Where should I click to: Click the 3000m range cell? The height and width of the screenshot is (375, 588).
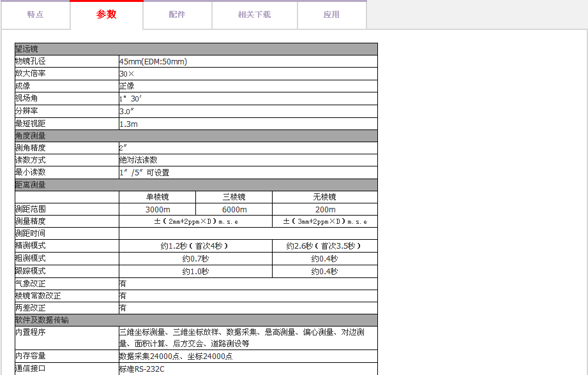coord(157,210)
